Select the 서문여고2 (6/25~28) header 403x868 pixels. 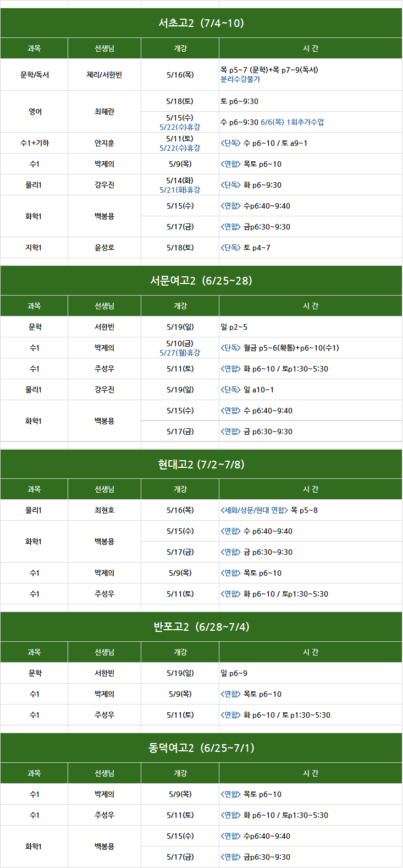coord(201,281)
